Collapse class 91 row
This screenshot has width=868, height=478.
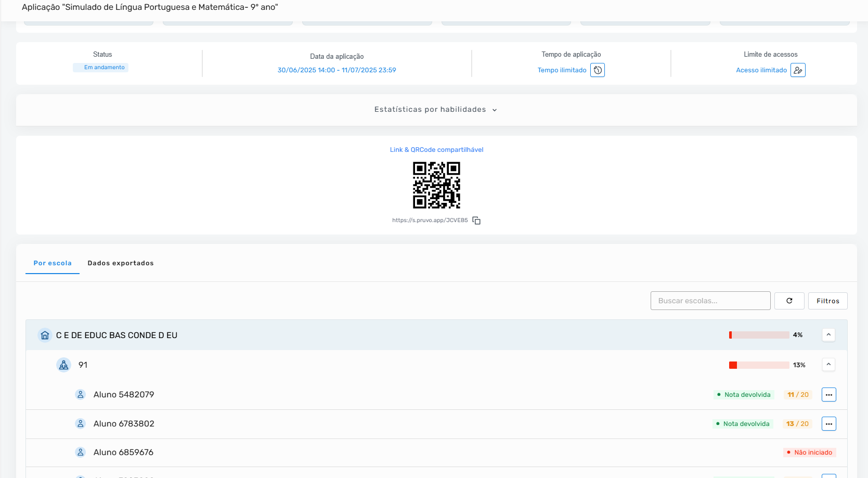pos(828,365)
